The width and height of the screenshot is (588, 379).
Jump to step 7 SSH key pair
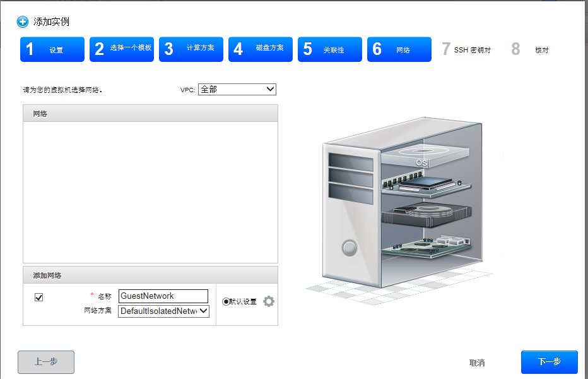coord(466,49)
